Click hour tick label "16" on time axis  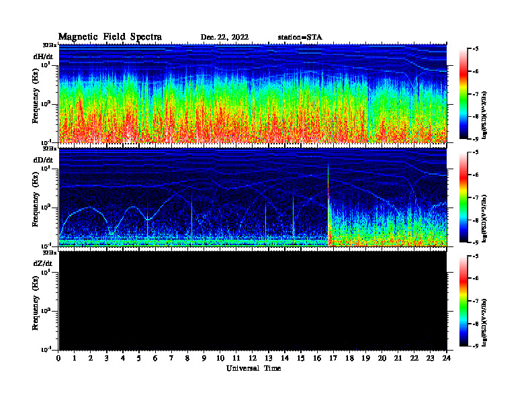[317, 359]
